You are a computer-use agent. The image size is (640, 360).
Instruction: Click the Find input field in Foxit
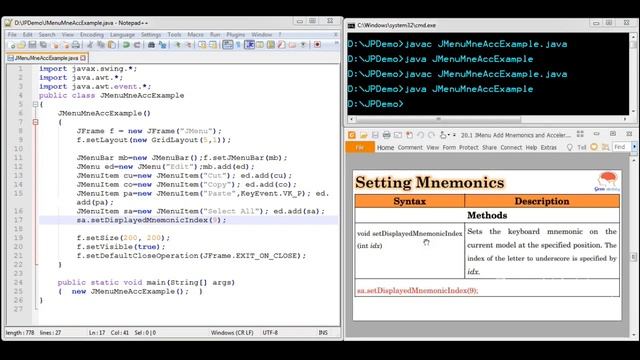[x=621, y=147]
